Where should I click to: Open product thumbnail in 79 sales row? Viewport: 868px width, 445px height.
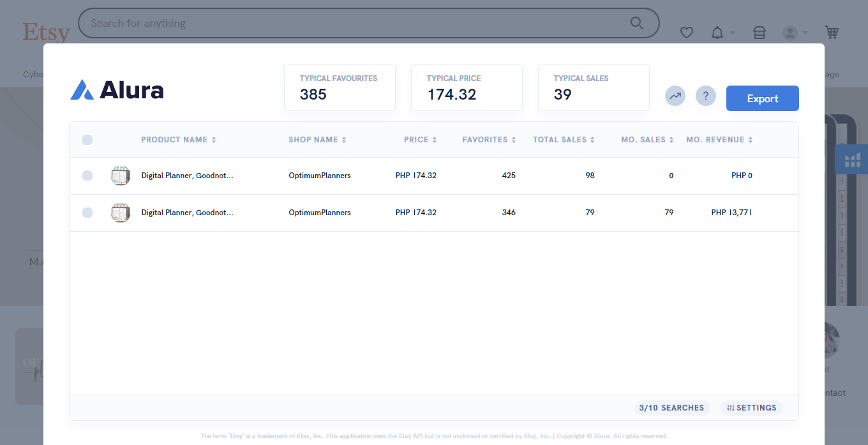121,213
